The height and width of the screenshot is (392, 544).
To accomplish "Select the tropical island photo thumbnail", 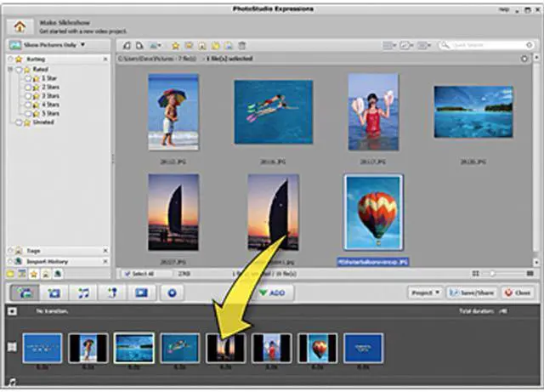I will pos(473,111).
